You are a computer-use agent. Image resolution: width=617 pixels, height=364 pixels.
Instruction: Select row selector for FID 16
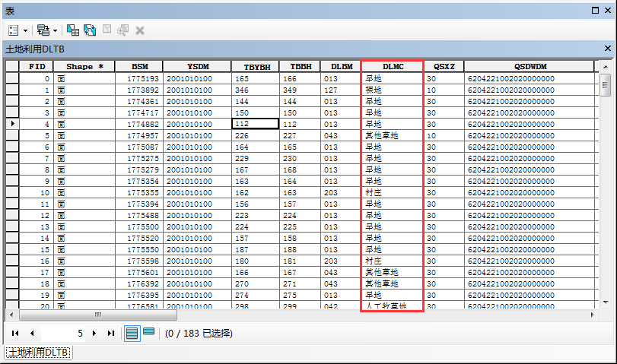(12, 261)
